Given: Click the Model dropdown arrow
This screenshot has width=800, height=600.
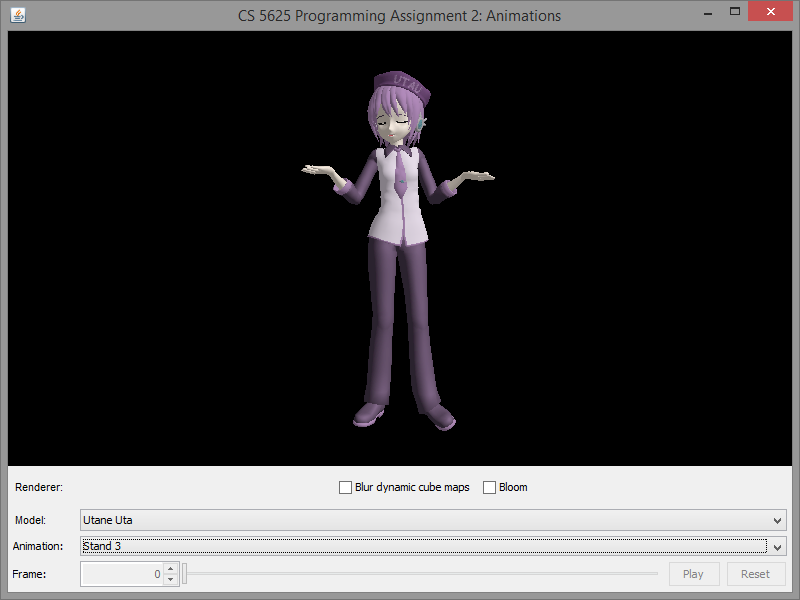Looking at the screenshot, I should pyautogui.click(x=778, y=520).
